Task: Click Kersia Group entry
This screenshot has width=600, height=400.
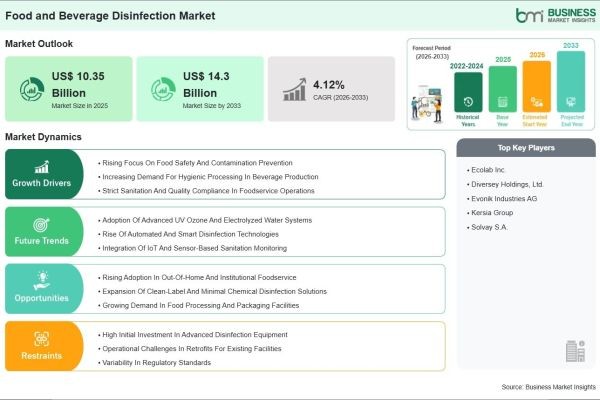Action: (x=492, y=212)
